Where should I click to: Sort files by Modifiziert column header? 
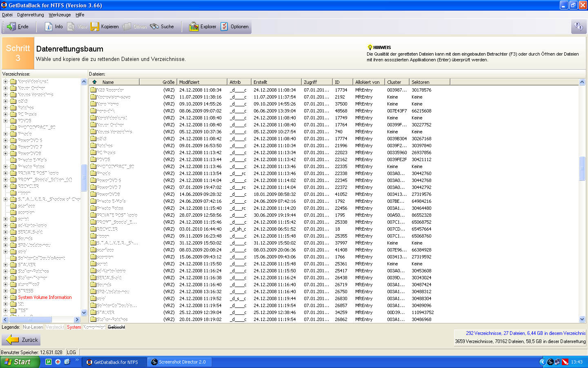pyautogui.click(x=202, y=82)
